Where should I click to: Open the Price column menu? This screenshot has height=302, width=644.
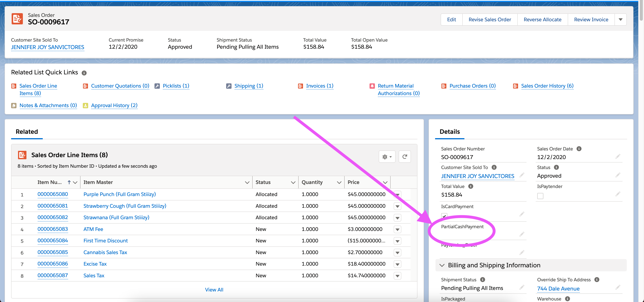coord(385,182)
